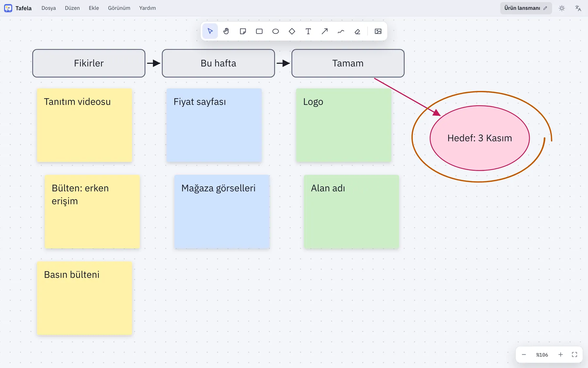Choose the diamond shape tool
Image resolution: width=588 pixels, height=368 pixels.
click(292, 31)
